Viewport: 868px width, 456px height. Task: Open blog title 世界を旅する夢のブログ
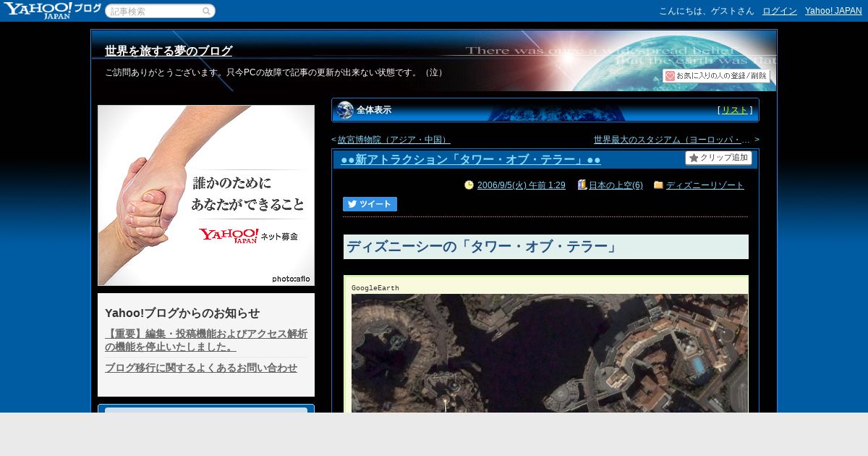169,51
